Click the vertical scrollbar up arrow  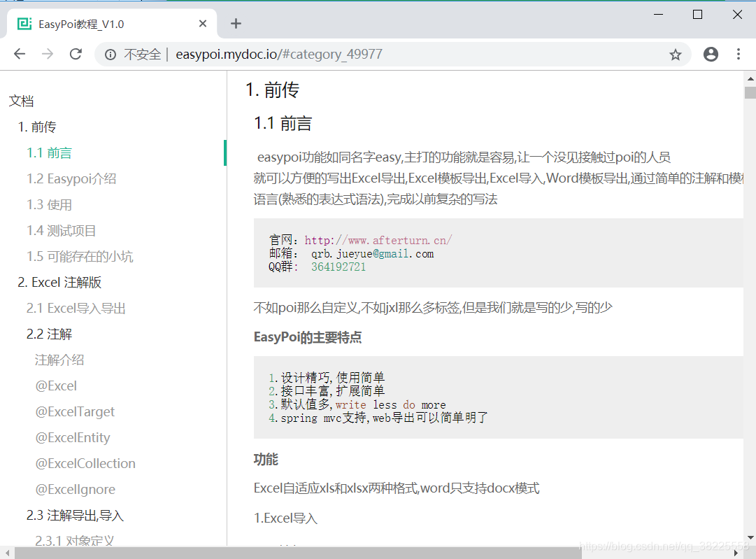pyautogui.click(x=750, y=78)
